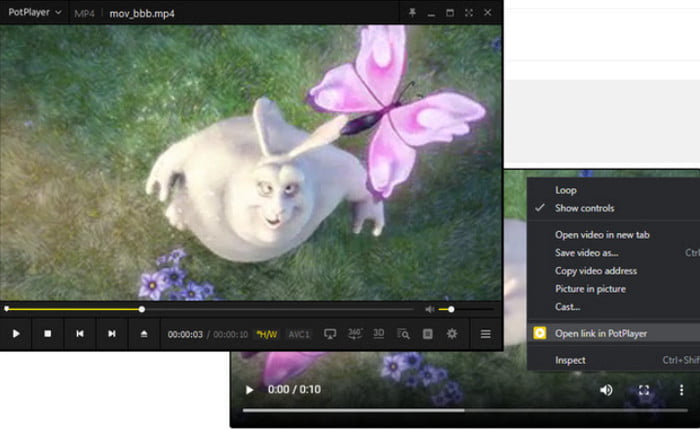
Task: Click the elapsed time 00:00:03
Action: click(185, 334)
